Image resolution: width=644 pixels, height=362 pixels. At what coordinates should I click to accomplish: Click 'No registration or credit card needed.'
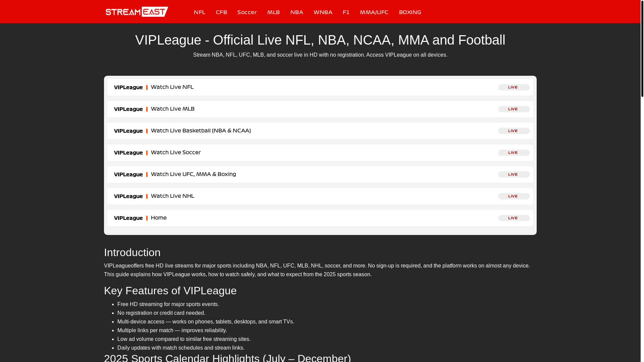pos(161,313)
